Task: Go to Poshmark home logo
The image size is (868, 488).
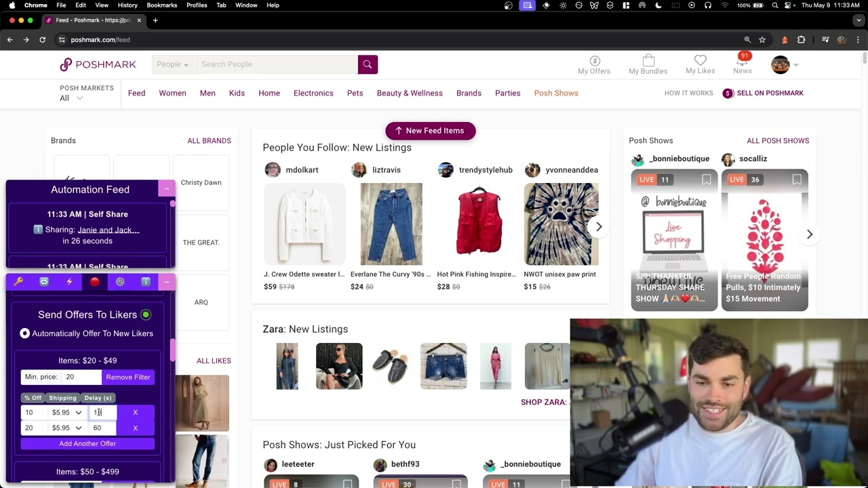Action: [x=98, y=64]
